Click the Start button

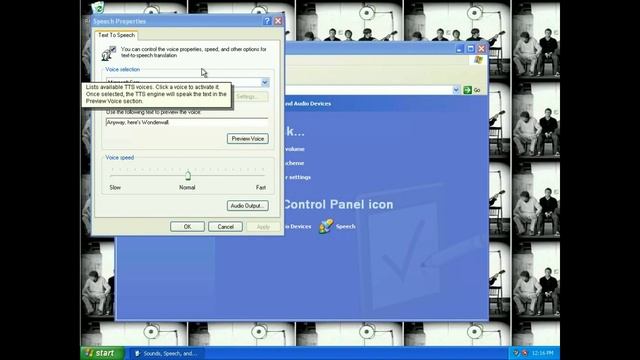pyautogui.click(x=102, y=353)
